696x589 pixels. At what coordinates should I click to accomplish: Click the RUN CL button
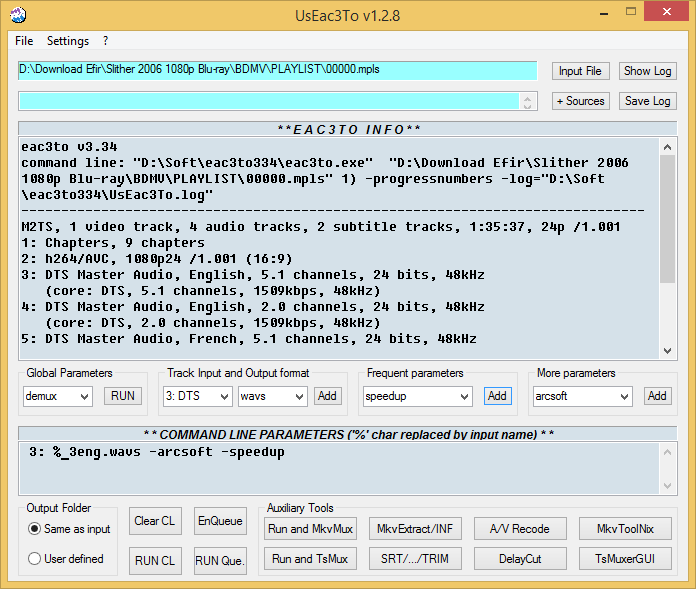pyautogui.click(x=155, y=561)
